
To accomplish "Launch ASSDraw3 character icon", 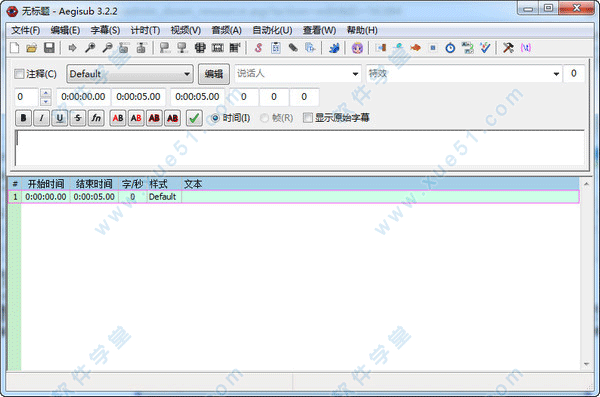I will (x=357, y=48).
